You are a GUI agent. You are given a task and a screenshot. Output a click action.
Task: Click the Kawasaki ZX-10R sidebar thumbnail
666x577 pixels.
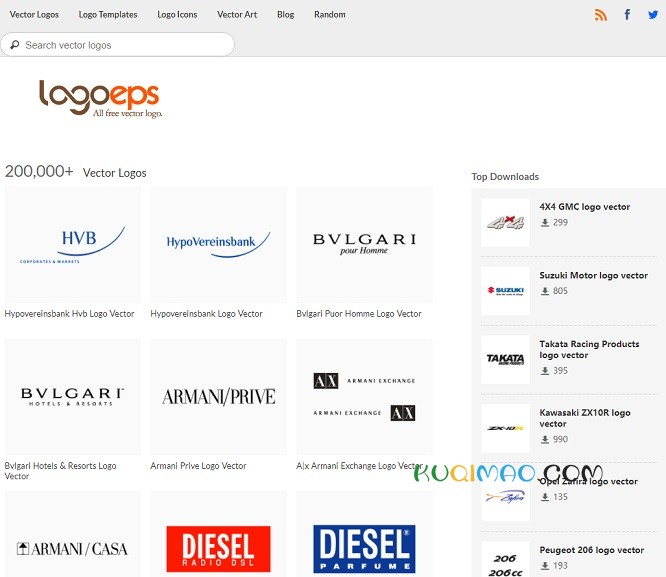click(505, 428)
